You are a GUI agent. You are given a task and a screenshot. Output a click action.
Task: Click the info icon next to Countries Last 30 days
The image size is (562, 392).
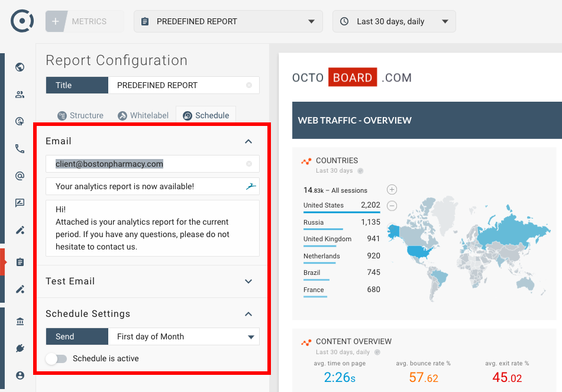(361, 171)
